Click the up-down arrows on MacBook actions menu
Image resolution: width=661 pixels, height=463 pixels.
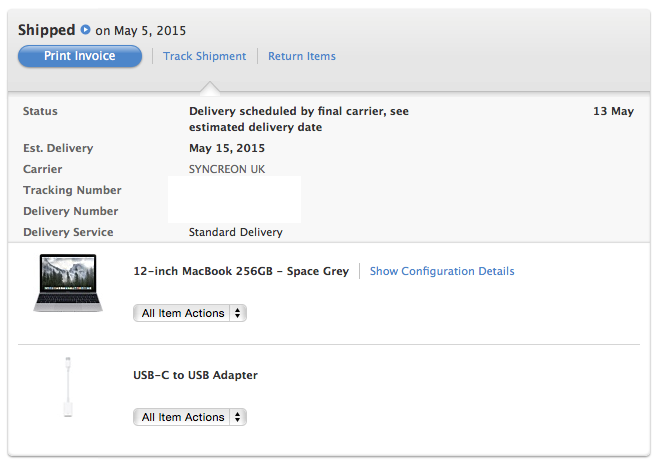[x=238, y=313]
